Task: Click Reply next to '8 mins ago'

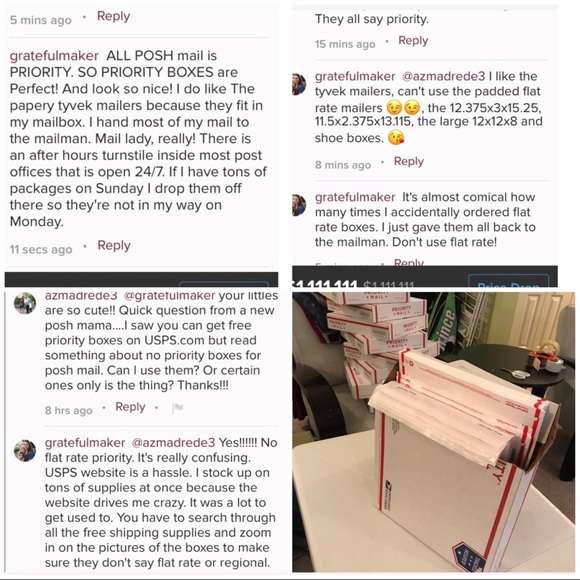Action: pos(409,161)
